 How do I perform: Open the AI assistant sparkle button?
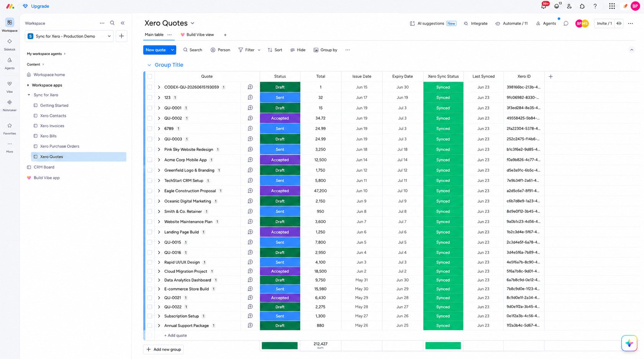629,343
